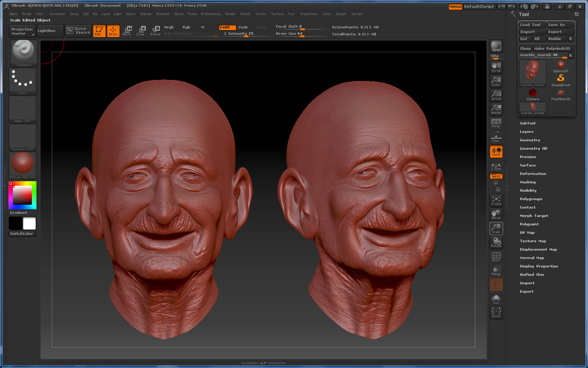The image size is (588, 368).
Task: Activate the Move transform icon in top shelf
Action: point(127,30)
